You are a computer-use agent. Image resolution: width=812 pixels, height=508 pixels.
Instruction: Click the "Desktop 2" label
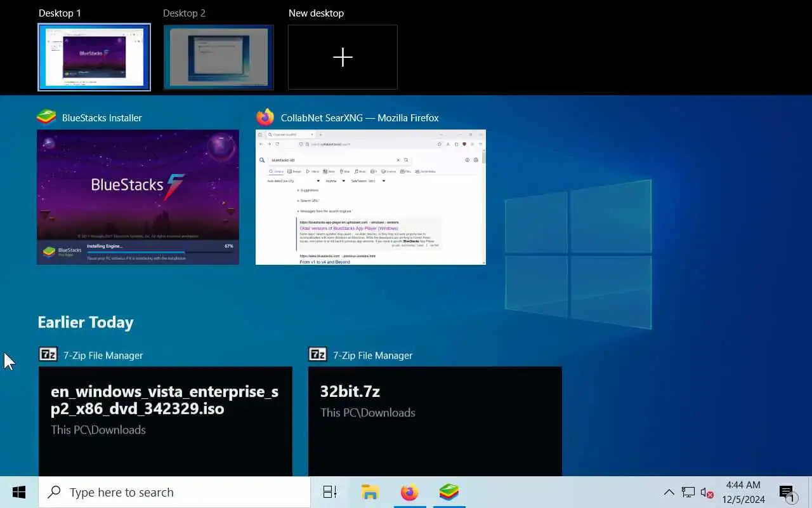pyautogui.click(x=184, y=13)
